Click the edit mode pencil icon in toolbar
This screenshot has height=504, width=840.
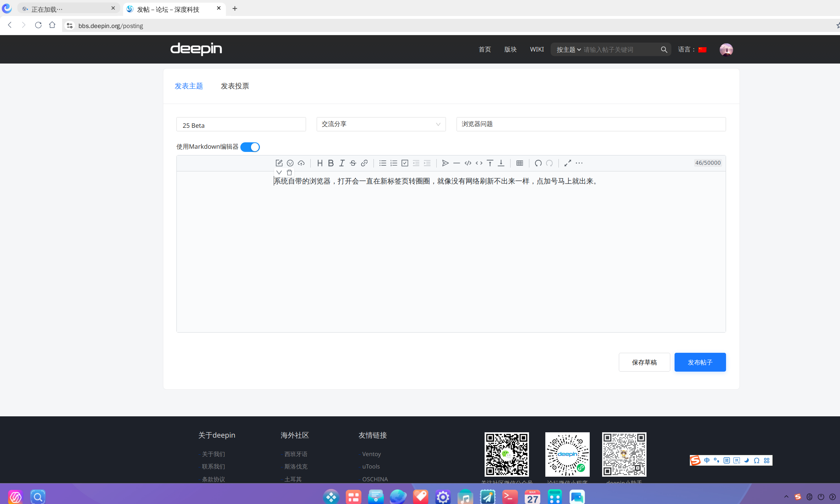click(279, 163)
